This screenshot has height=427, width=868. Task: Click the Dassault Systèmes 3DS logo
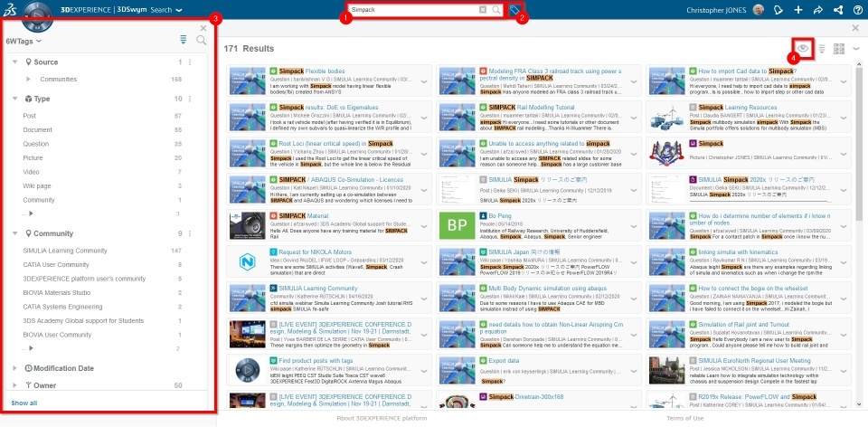coord(11,10)
